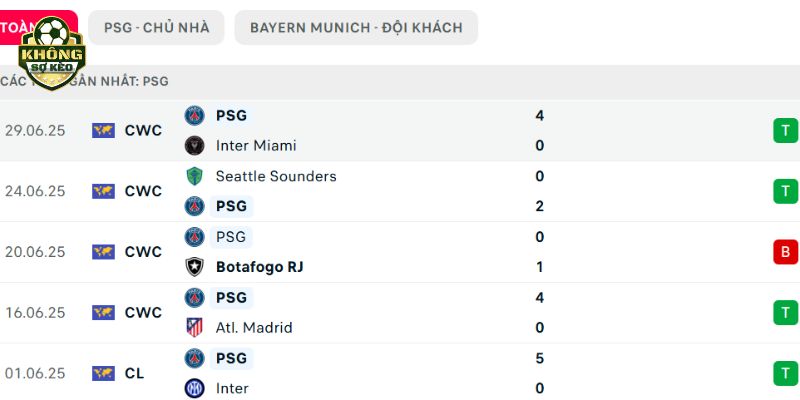
Task: Switch to Bayern Munich - Đội Khách tab
Action: [x=356, y=28]
